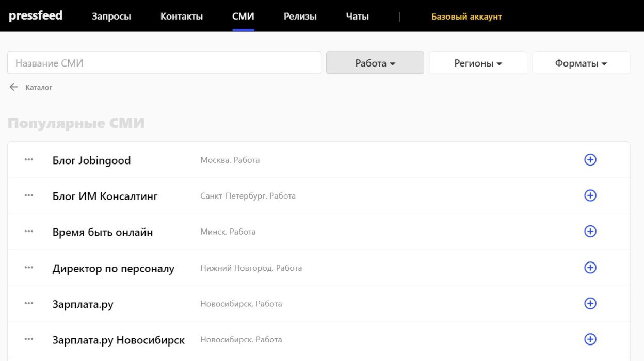Viewport: 644px width, 361px height.
Task: Click three-dot options for Зарплата.ру Новосибирск
Action: (29, 339)
